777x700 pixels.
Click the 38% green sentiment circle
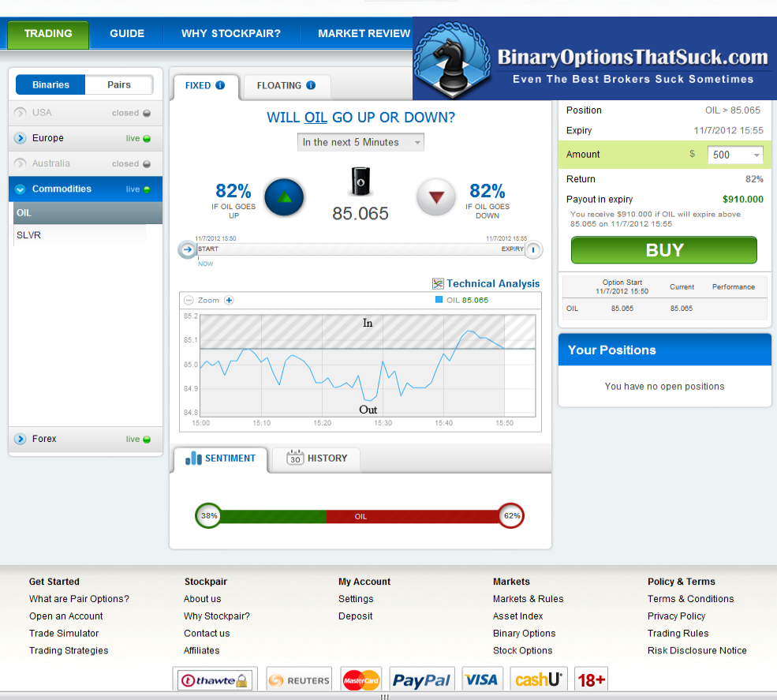(x=208, y=515)
